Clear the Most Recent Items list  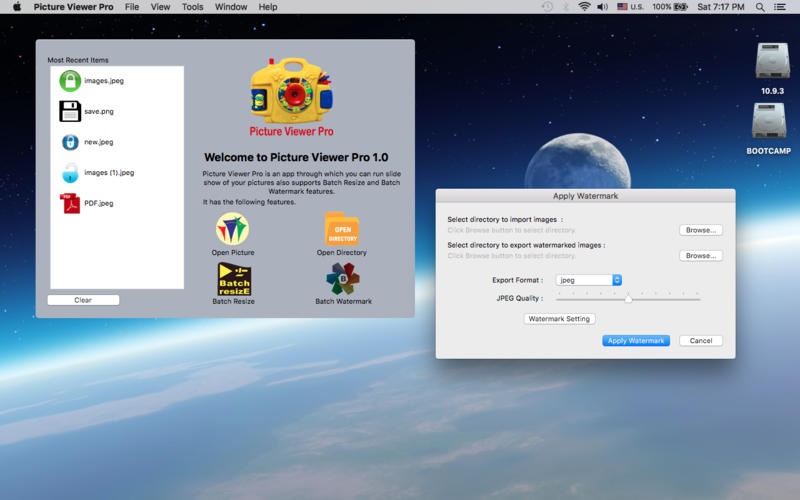click(x=83, y=300)
